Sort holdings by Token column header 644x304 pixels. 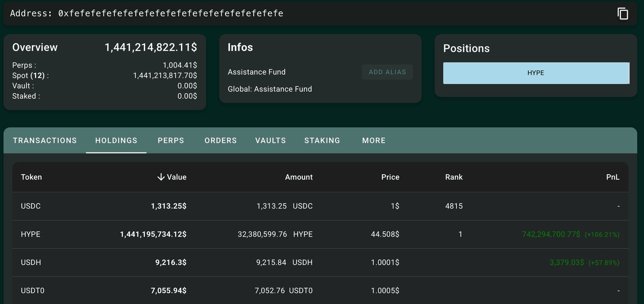pos(31,177)
